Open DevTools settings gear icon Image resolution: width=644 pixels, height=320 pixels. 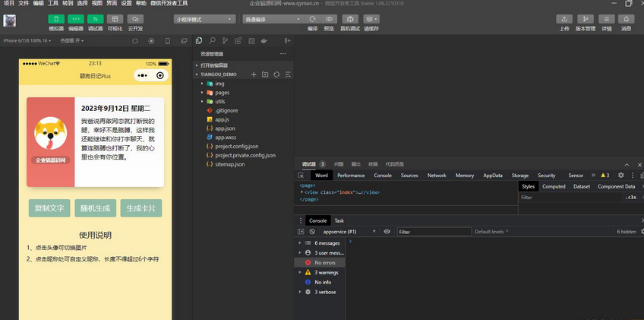pyautogui.click(x=620, y=176)
